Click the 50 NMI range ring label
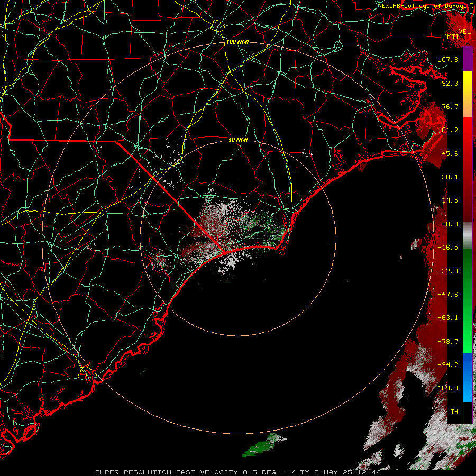476x476 pixels. (238, 140)
